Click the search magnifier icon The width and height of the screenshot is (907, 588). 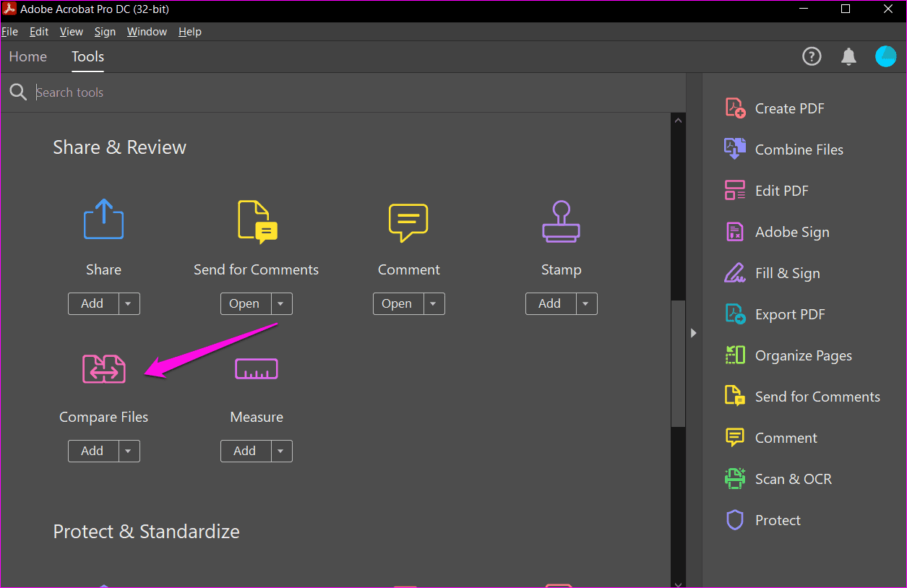point(18,92)
